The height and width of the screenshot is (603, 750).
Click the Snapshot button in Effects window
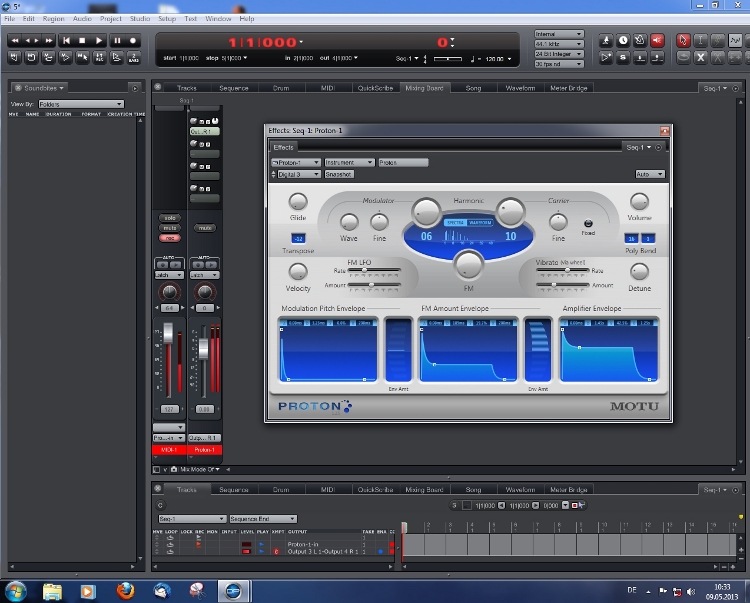(x=339, y=175)
